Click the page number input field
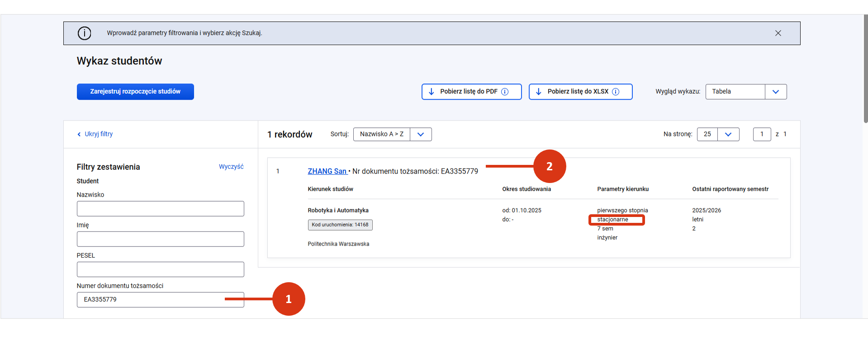 [x=762, y=134]
